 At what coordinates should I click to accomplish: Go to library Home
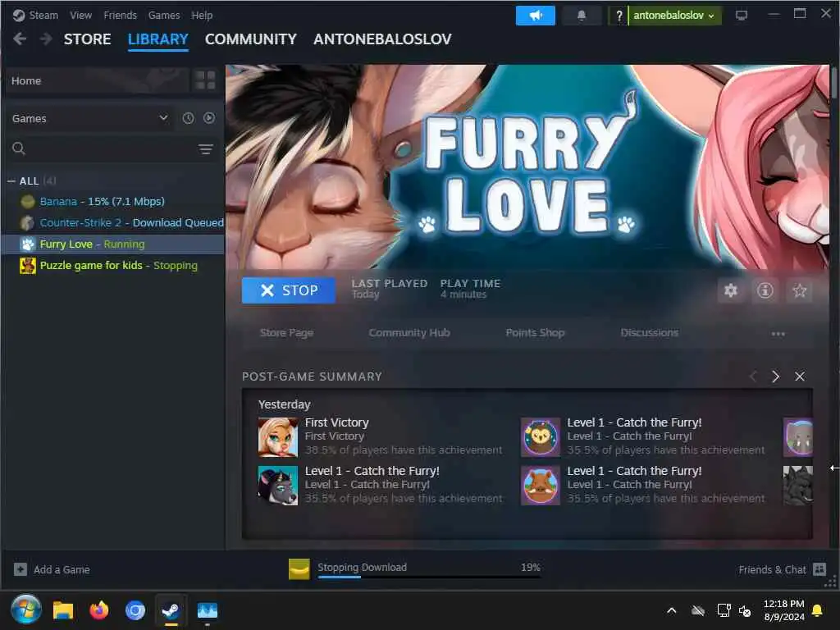pos(97,80)
